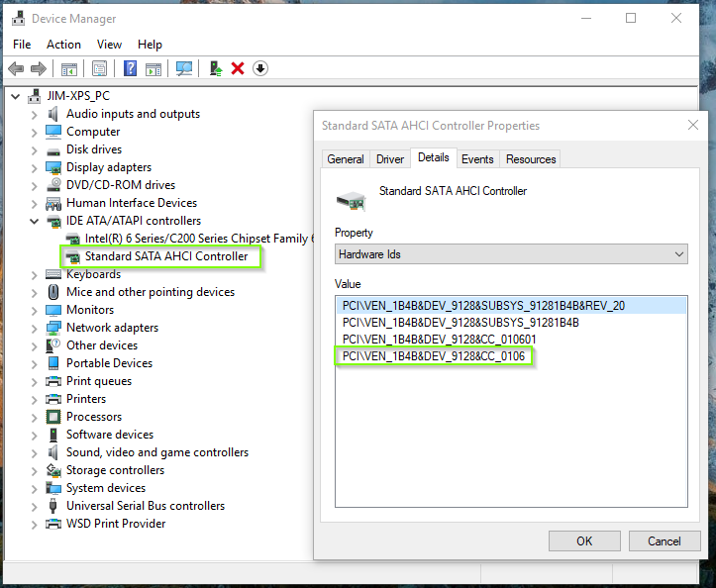The width and height of the screenshot is (716, 588).
Task: Open the Action menu
Action: 63,45
